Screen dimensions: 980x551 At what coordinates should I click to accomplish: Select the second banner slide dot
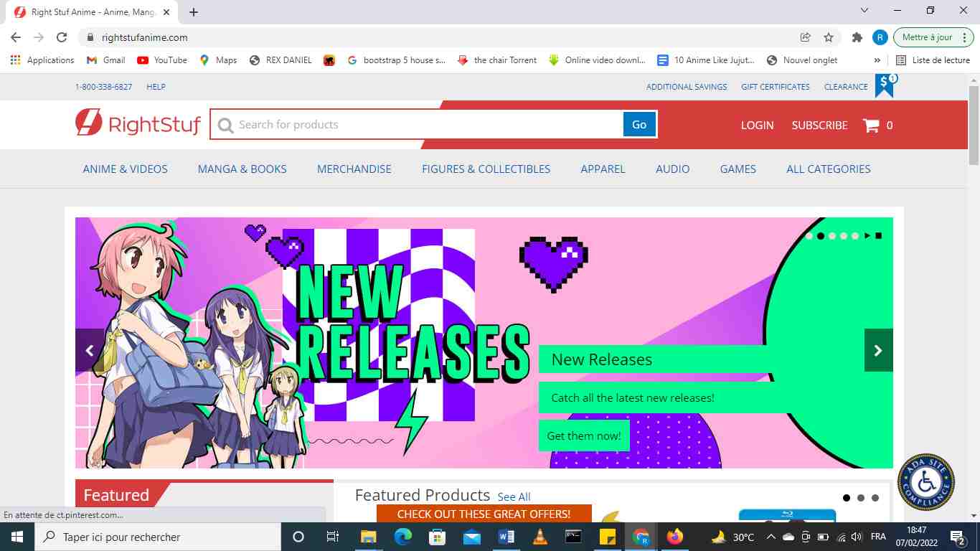pyautogui.click(x=821, y=235)
